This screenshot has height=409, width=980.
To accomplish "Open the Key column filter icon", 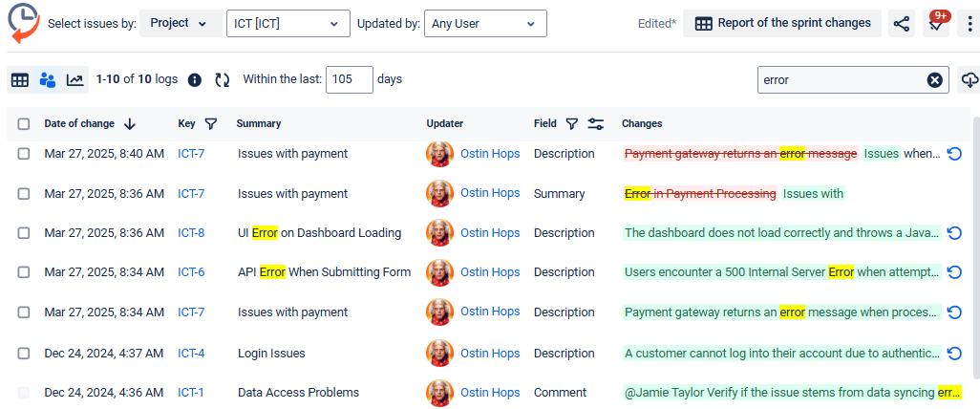I will [x=211, y=124].
